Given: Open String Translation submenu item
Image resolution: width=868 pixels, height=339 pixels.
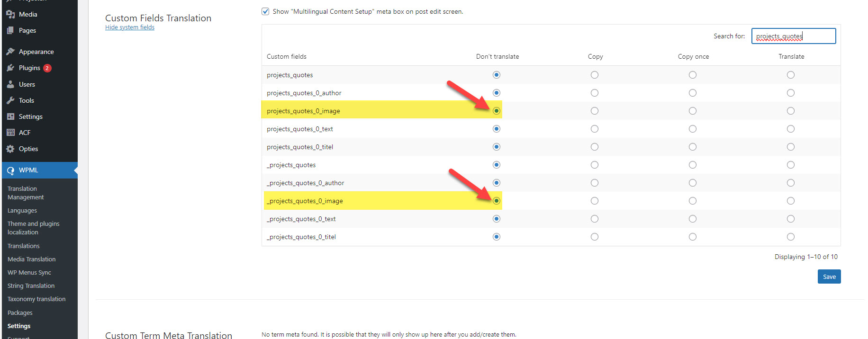Looking at the screenshot, I should point(31,285).
